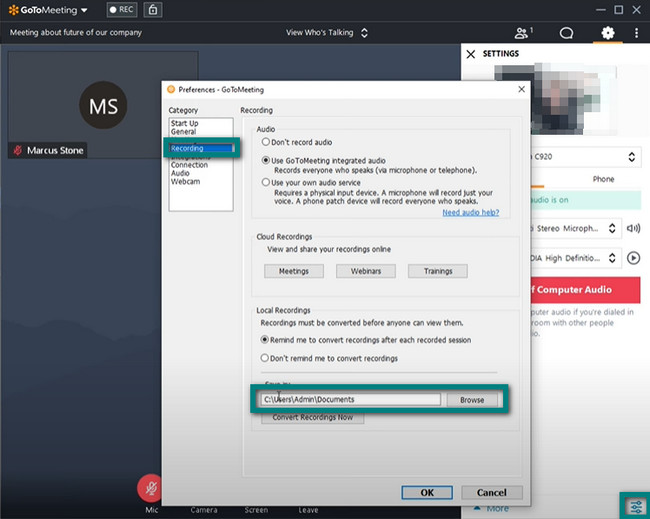This screenshot has height=519, width=650.
Task: Click Marcus Stone's muted mic icon
Action: pyautogui.click(x=18, y=150)
